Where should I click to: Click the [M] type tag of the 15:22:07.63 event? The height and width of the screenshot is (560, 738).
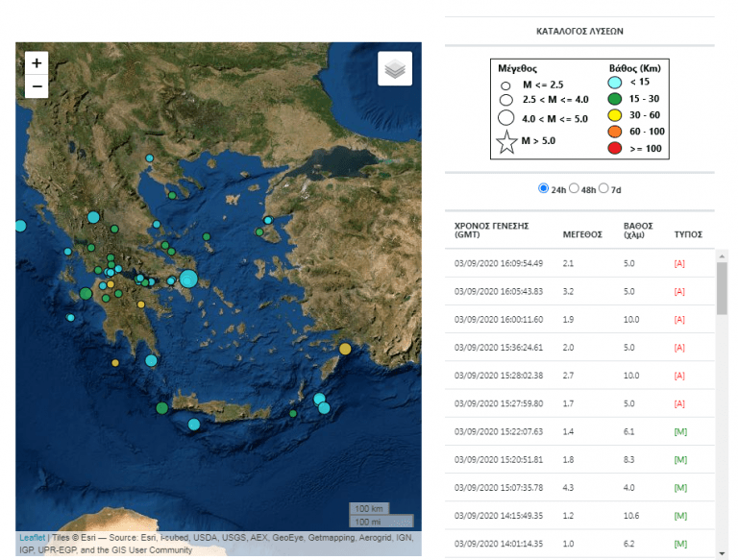pos(680,431)
